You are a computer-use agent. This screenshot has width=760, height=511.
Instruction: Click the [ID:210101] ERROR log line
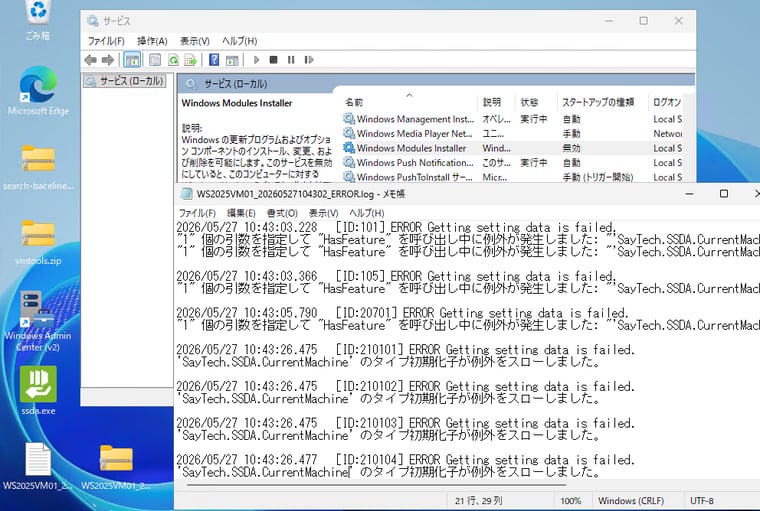tap(405, 350)
